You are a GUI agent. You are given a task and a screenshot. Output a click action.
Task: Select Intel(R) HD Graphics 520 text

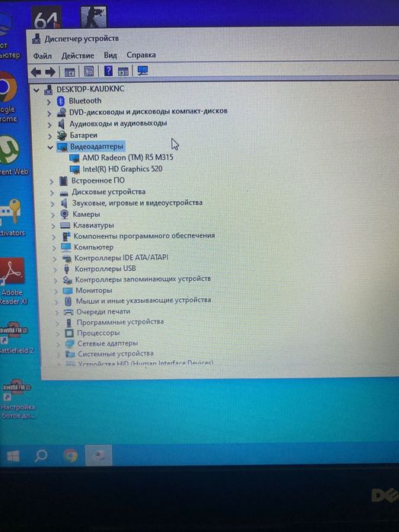pyautogui.click(x=123, y=169)
